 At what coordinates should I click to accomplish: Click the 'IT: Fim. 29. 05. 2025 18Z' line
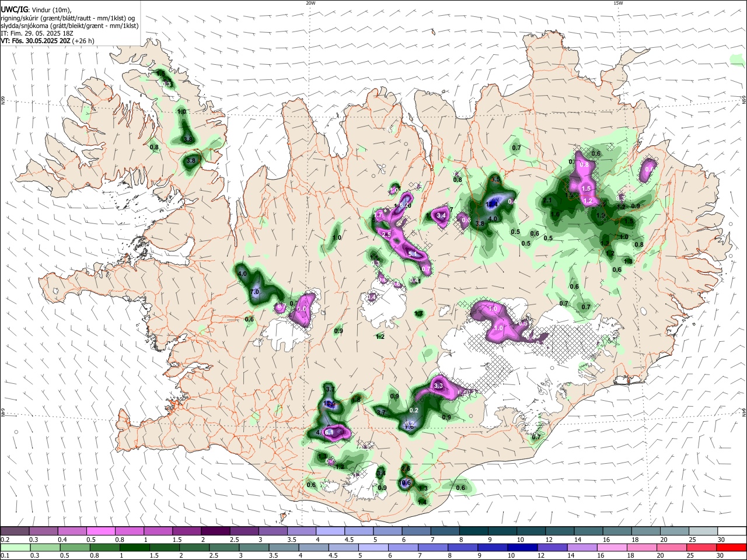pos(37,33)
